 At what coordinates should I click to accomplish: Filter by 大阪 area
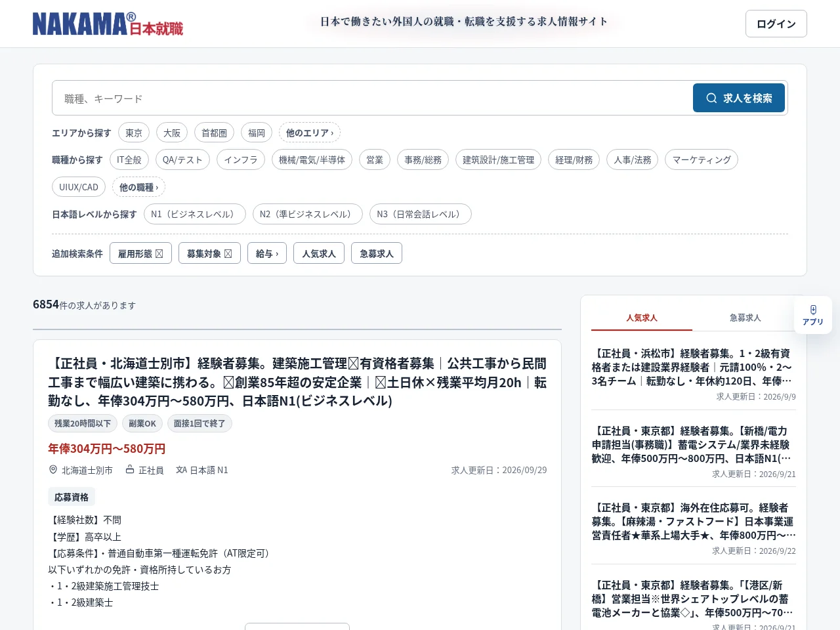pos(172,133)
